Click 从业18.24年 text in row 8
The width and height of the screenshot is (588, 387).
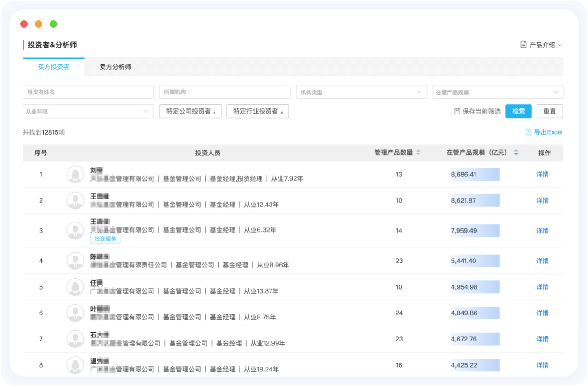(261, 370)
